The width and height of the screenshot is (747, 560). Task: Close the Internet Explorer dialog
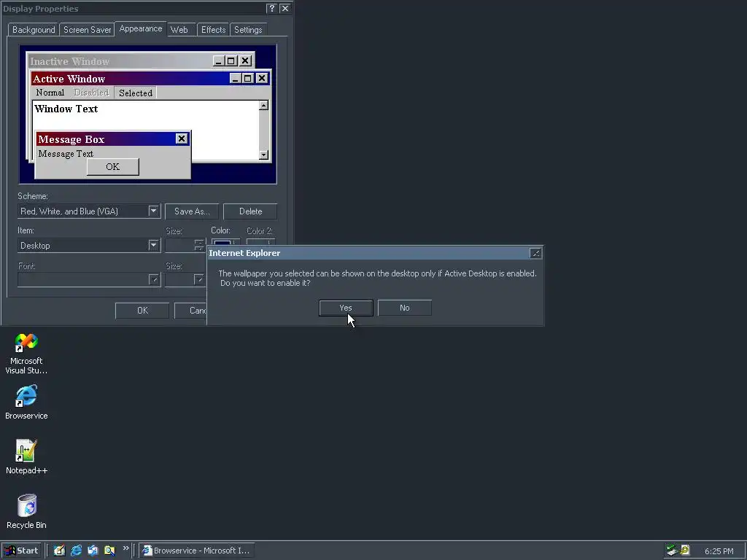(x=535, y=253)
